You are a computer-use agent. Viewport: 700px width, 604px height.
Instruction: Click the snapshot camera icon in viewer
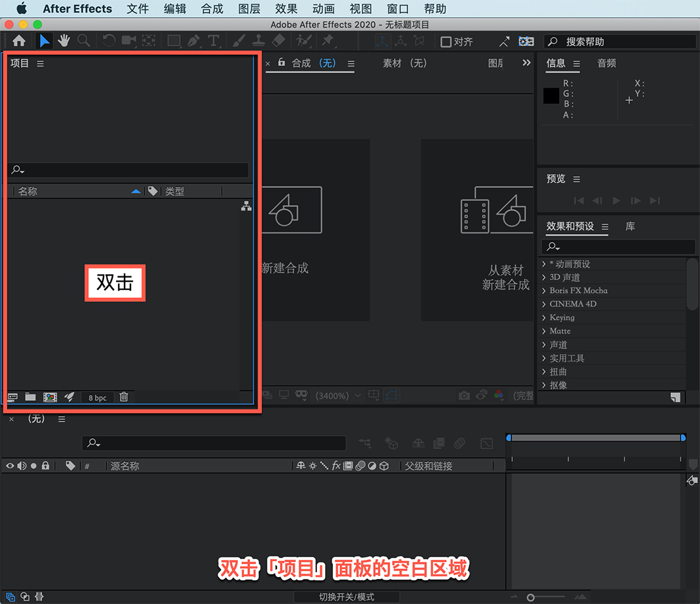pyautogui.click(x=464, y=396)
